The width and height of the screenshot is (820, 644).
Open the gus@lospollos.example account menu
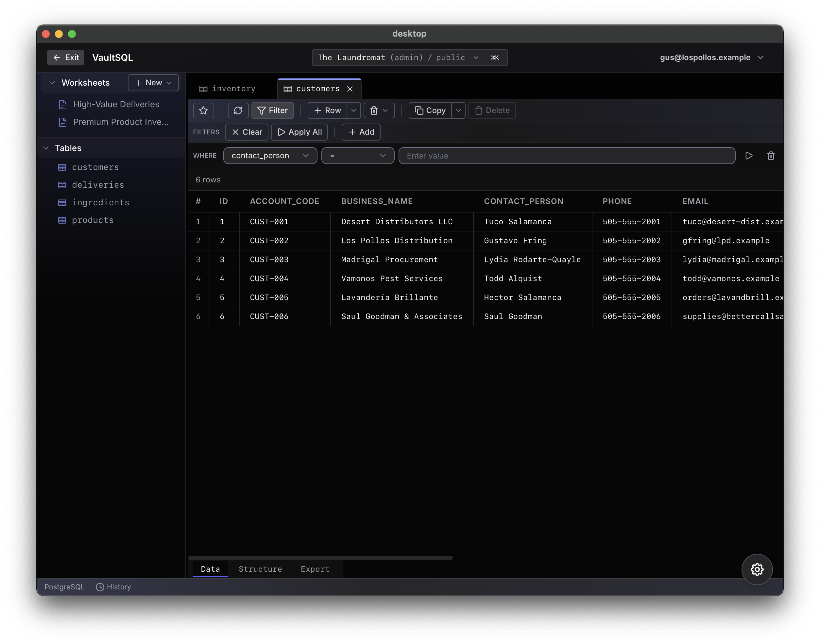[x=712, y=57]
